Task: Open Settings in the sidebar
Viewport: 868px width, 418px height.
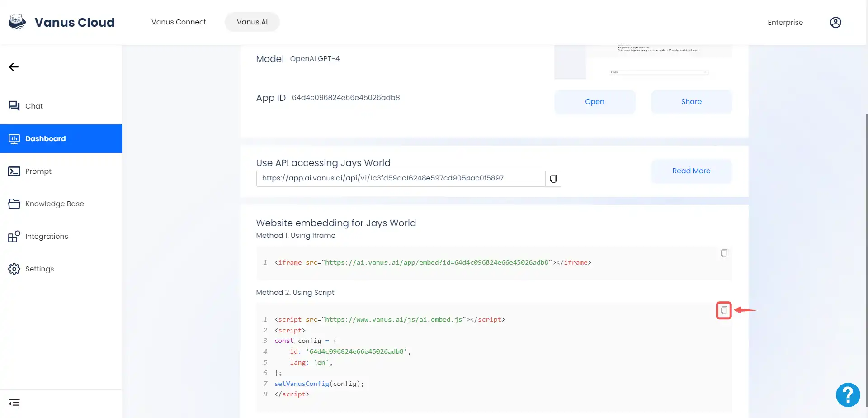Action: tap(61, 269)
